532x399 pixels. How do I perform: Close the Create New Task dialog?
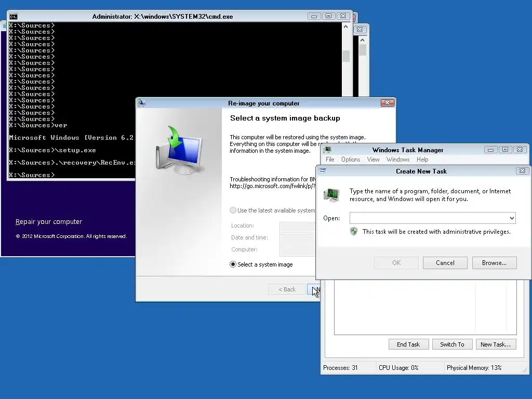tap(522, 170)
